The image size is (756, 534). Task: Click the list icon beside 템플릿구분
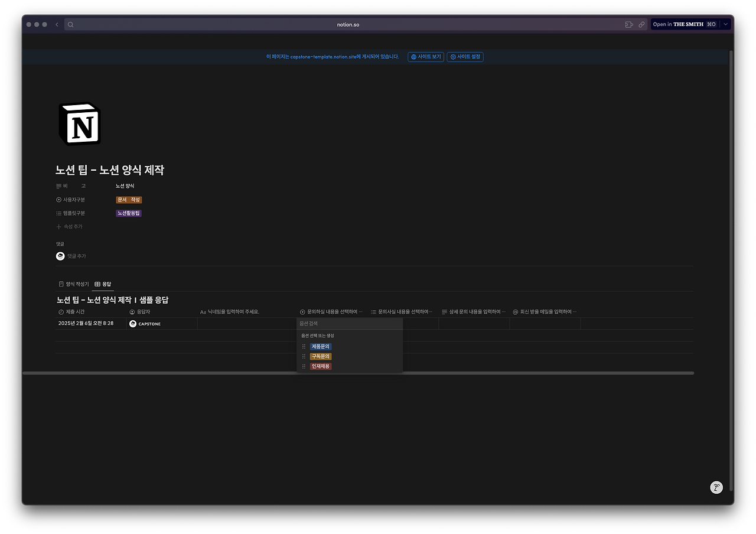point(58,213)
